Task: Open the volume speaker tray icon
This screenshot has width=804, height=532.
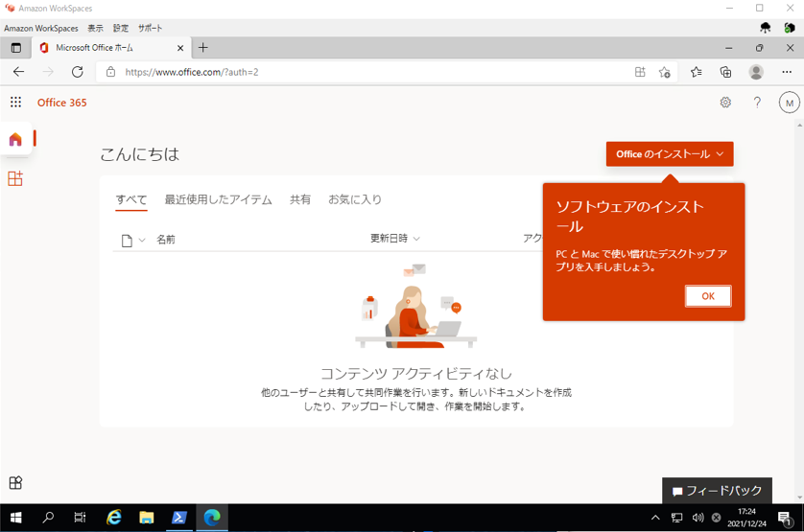Action: tap(698, 518)
